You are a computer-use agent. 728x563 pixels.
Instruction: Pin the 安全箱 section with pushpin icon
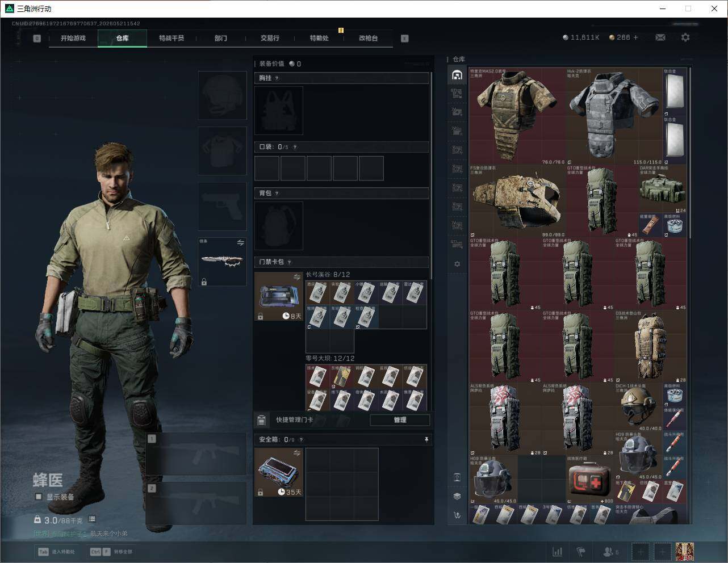point(426,440)
